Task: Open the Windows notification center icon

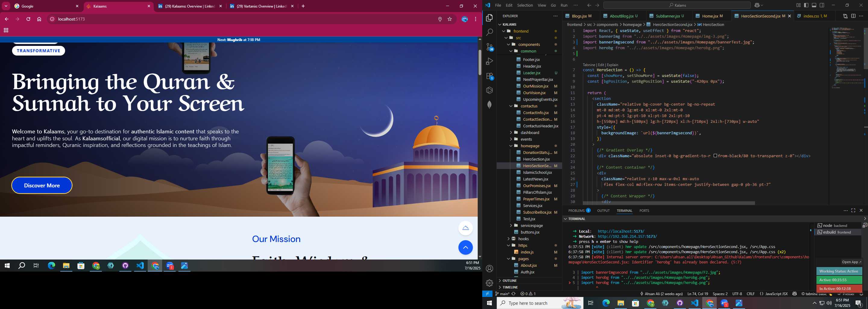Action: (859, 303)
